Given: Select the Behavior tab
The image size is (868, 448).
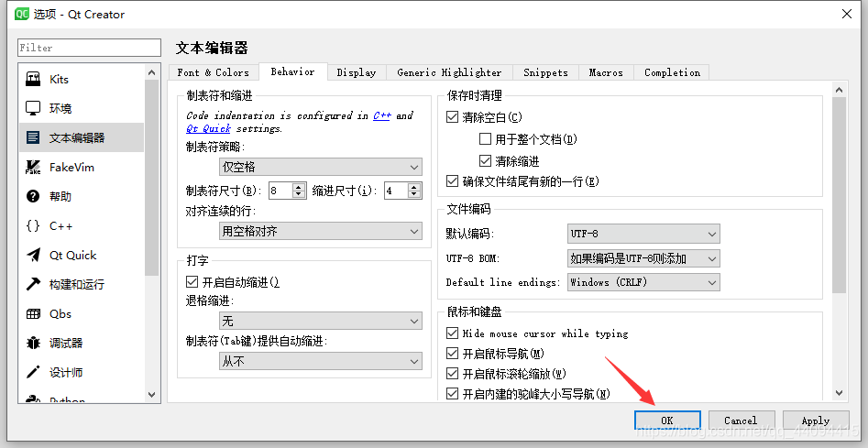Looking at the screenshot, I should (x=292, y=71).
